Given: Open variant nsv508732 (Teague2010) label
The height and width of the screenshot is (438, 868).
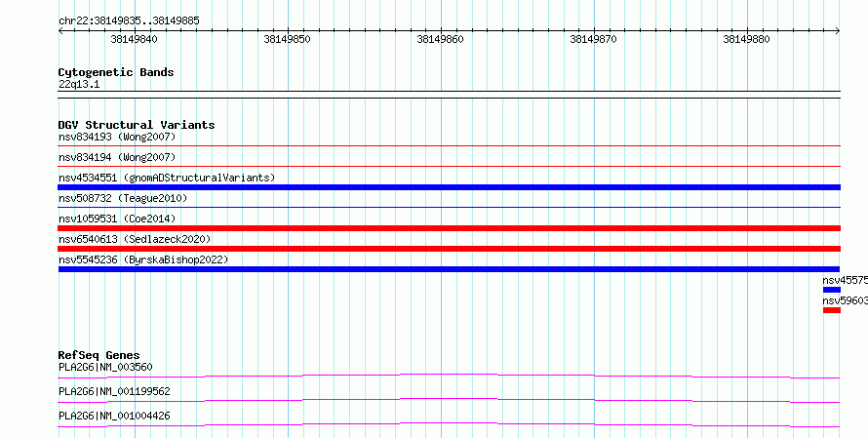Looking at the screenshot, I should [123, 198].
